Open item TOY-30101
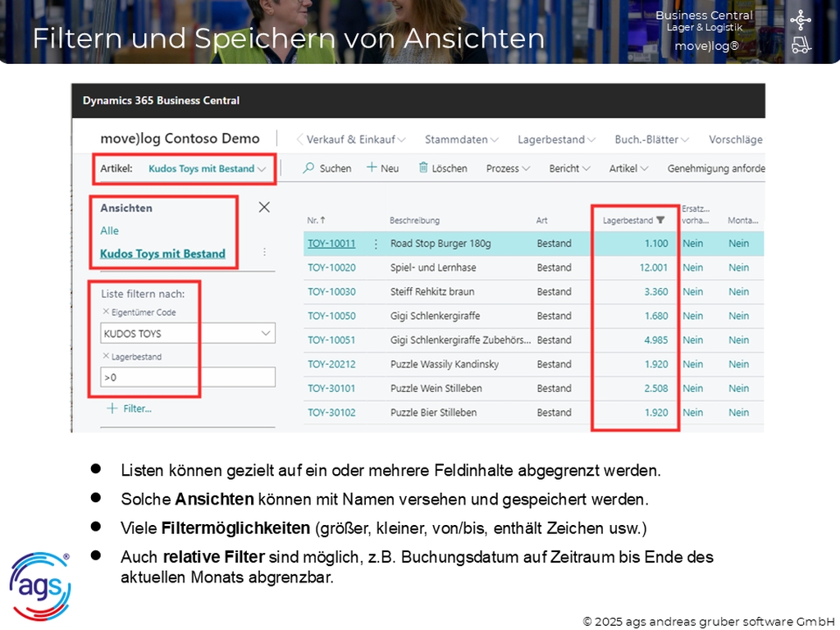This screenshot has width=840, height=630. pos(331,388)
